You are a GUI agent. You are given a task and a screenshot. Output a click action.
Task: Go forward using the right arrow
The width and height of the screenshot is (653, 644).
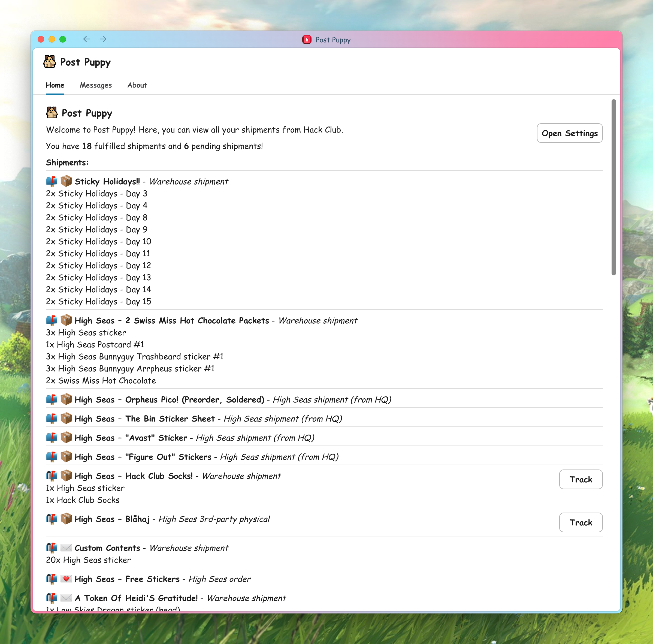coord(103,39)
